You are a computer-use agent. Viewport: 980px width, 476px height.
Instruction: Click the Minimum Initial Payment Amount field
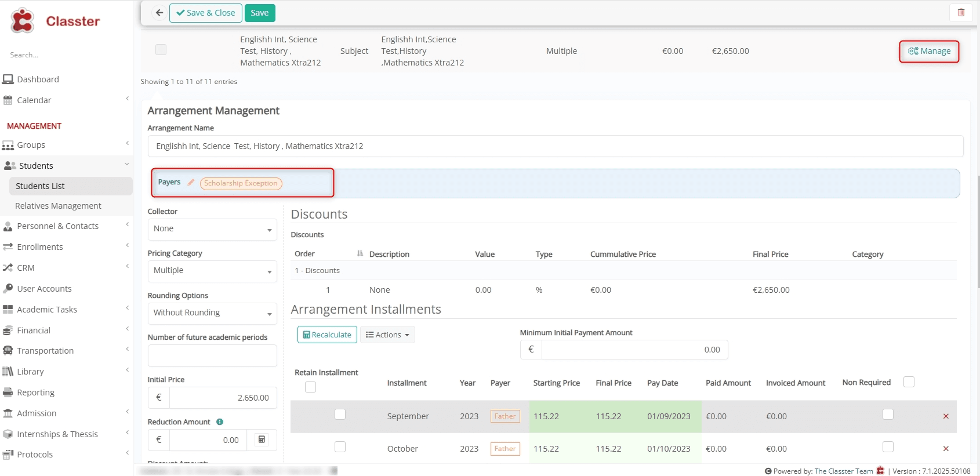click(634, 350)
